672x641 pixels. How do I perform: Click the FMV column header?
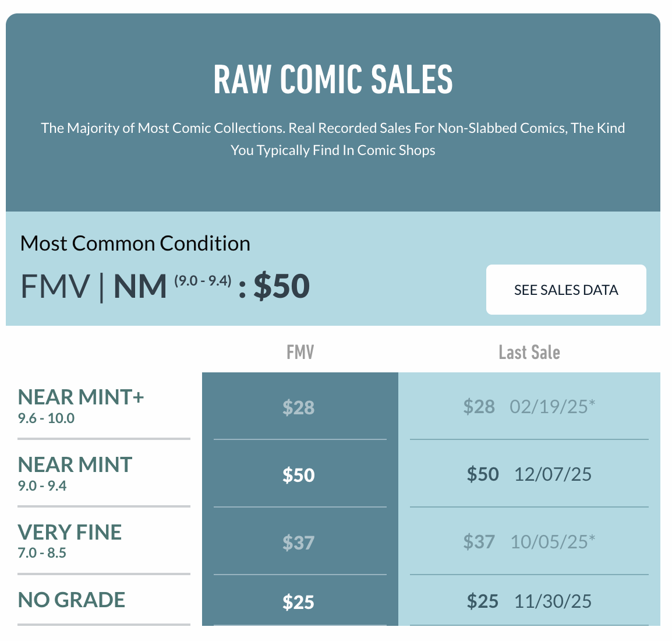(300, 352)
